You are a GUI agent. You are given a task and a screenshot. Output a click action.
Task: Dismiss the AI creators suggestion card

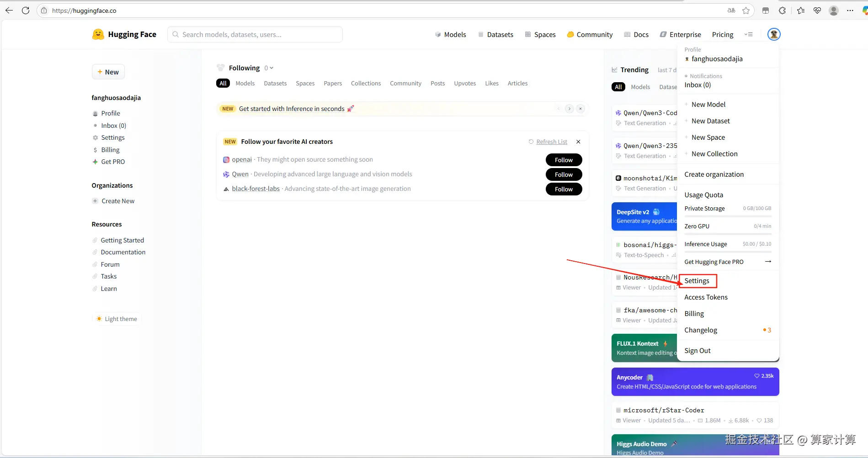click(x=578, y=142)
